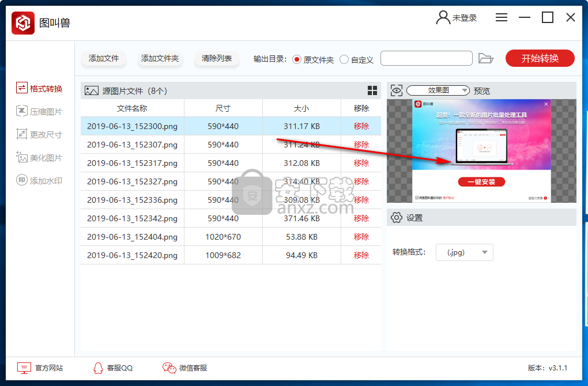Screen dimensions: 588x386
Task: Remove file 2019-06-13_152327.png
Action: click(x=361, y=181)
